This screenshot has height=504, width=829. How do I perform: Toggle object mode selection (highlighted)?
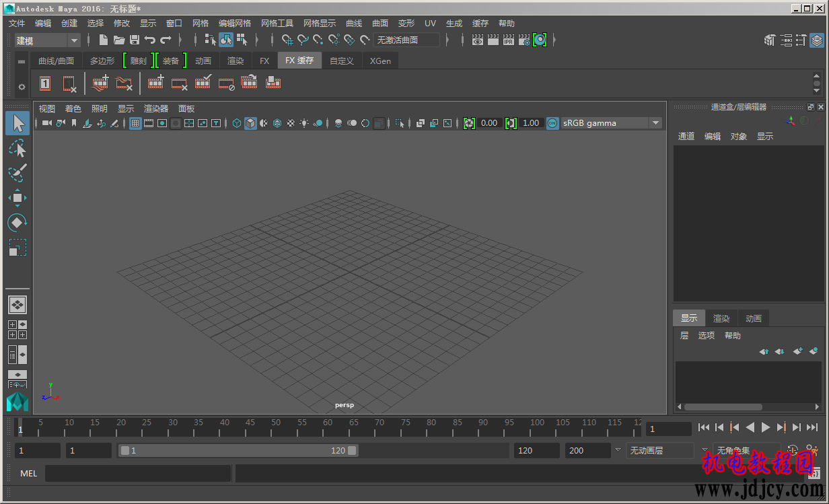pos(226,40)
